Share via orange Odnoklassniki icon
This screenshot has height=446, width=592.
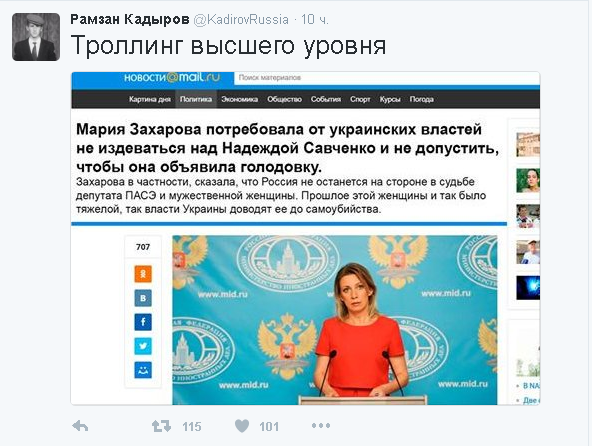(x=143, y=274)
